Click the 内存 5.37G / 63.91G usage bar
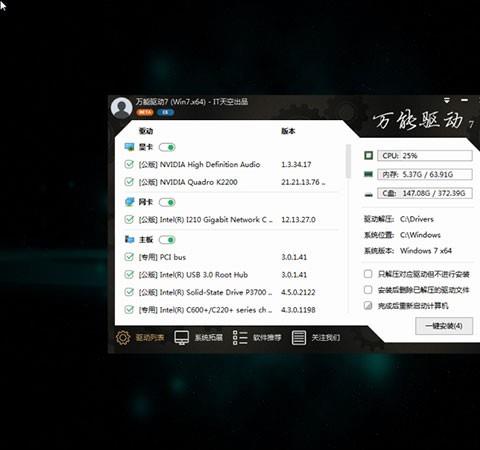Image resolution: width=480 pixels, height=450 pixels. pyautogui.click(x=425, y=174)
